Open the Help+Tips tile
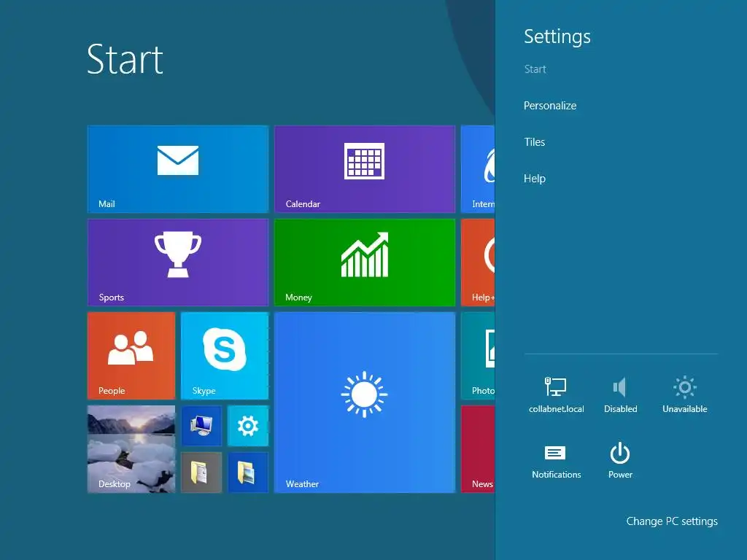The width and height of the screenshot is (747, 560). click(x=478, y=262)
